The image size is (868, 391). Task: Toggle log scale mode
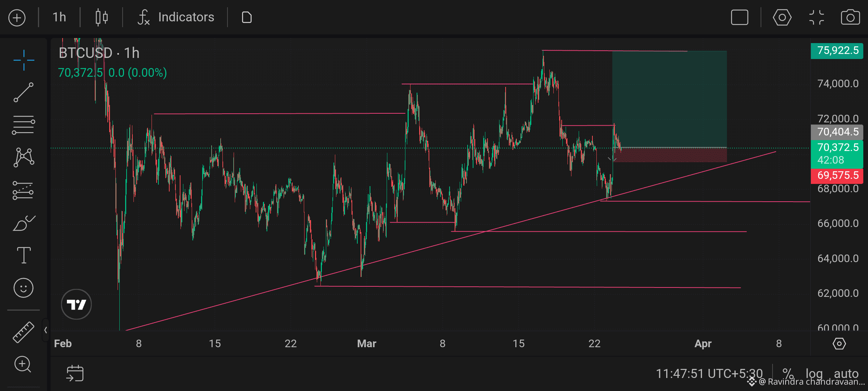coord(814,374)
